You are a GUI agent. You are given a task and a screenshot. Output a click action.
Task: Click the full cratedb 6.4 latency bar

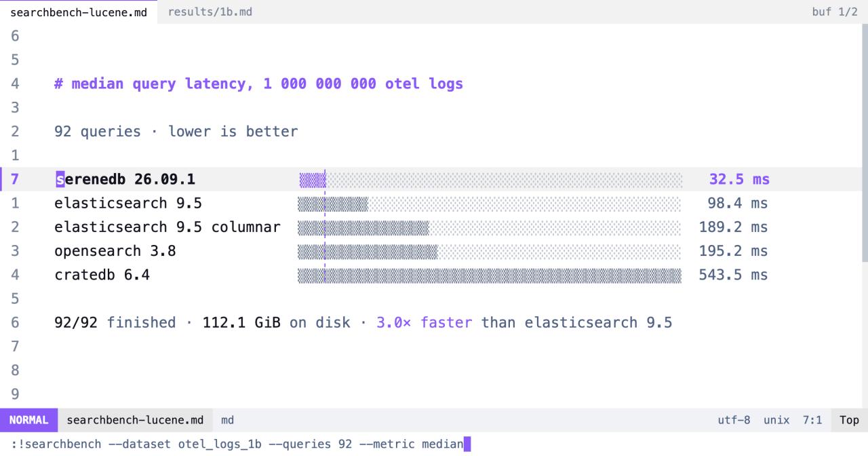(x=490, y=275)
